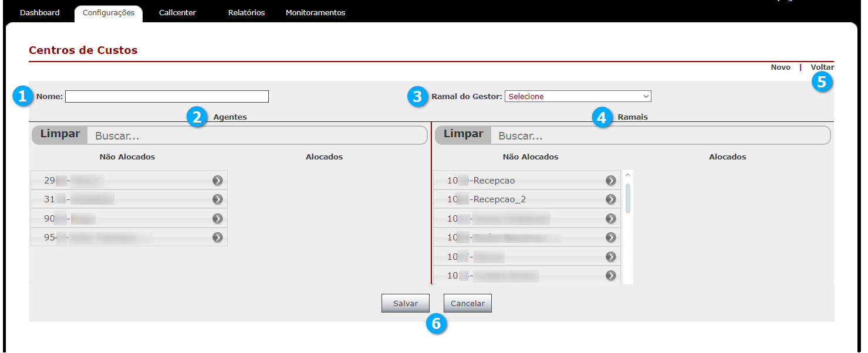Select the 10-Recepcao_2 extension row text

click(x=487, y=199)
